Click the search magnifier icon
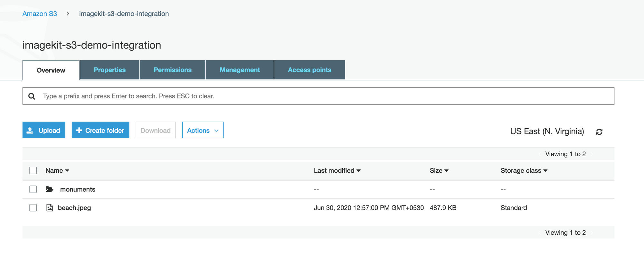 tap(32, 96)
